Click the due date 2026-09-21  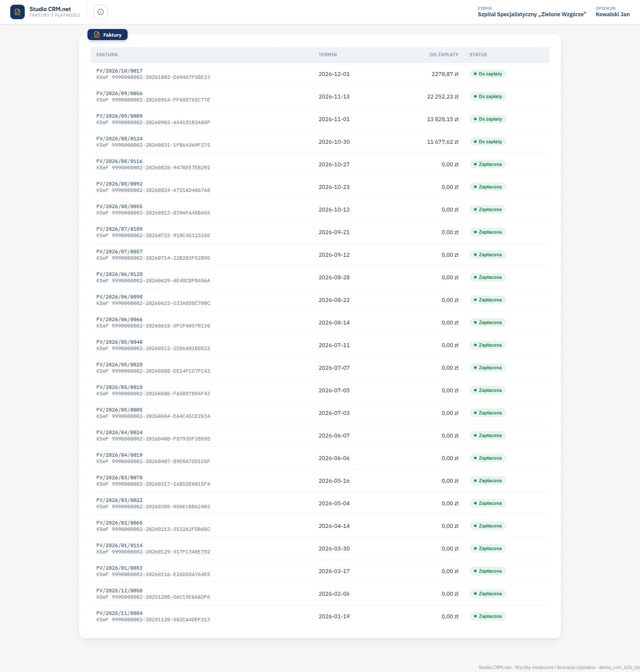point(334,232)
